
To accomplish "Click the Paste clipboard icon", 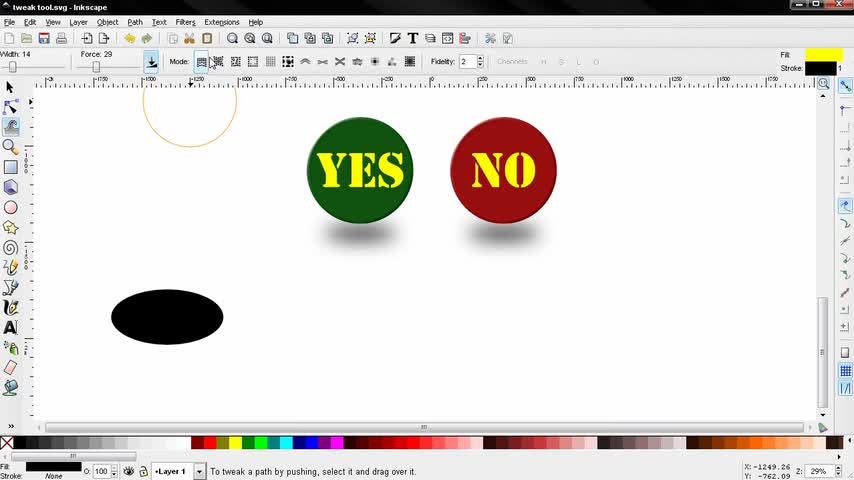I will point(207,38).
